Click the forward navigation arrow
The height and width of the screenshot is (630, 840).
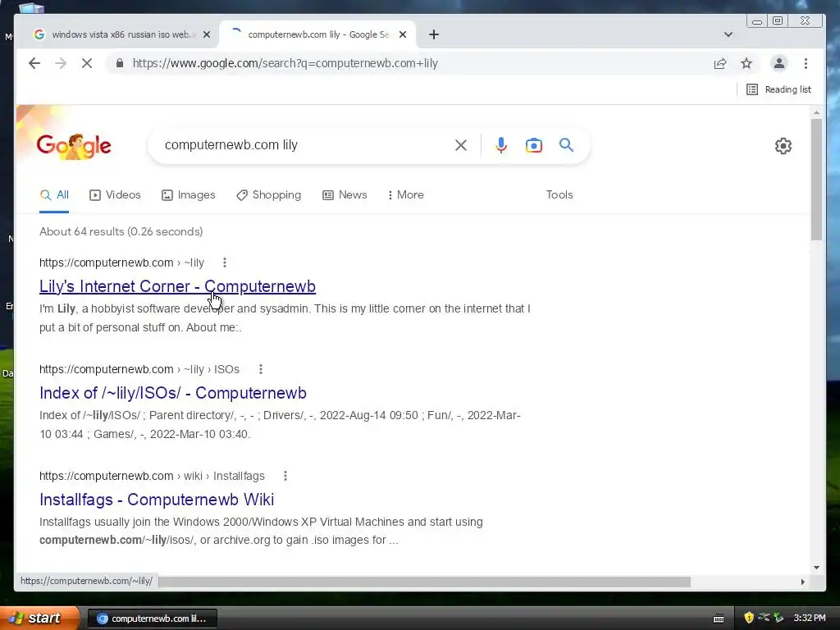(x=61, y=63)
